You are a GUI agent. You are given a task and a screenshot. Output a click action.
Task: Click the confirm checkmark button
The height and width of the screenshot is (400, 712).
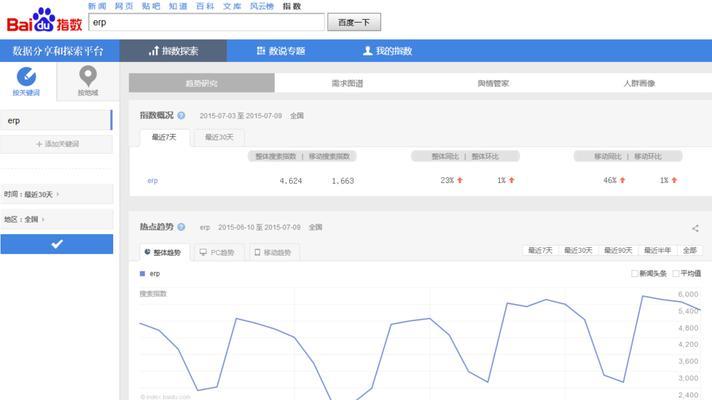tap(57, 244)
